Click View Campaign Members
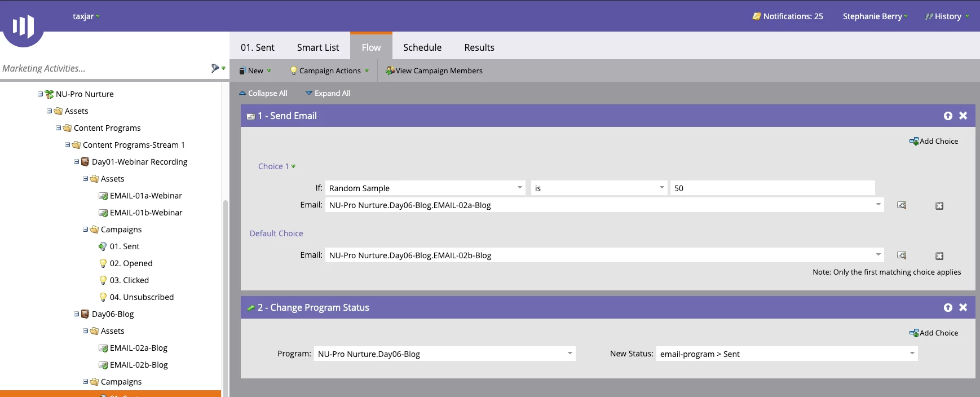Image resolution: width=980 pixels, height=397 pixels. tap(434, 70)
